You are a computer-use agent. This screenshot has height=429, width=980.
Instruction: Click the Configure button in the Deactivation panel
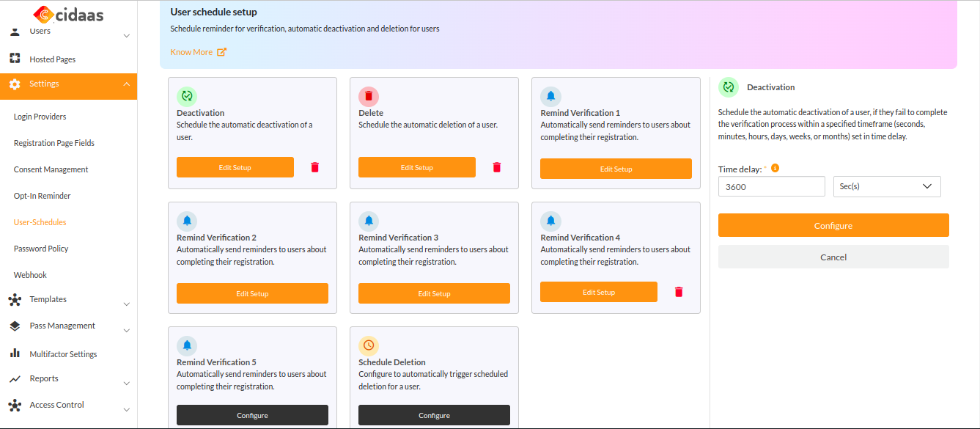tap(833, 225)
